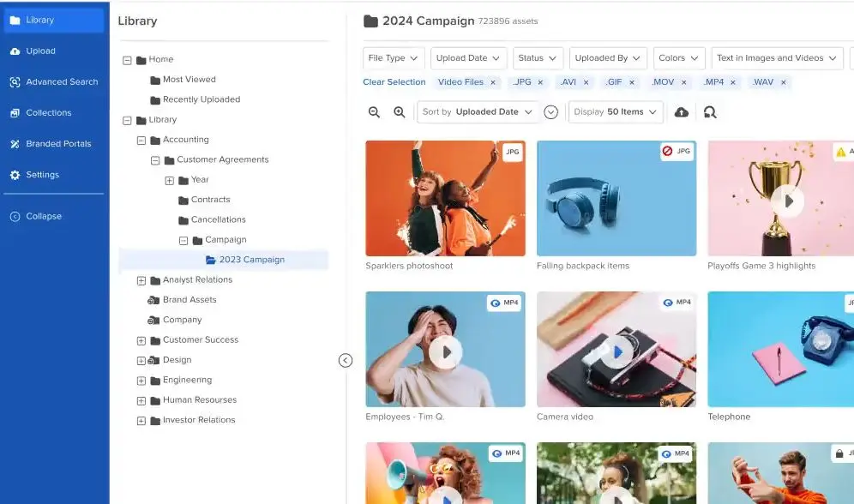
Task: Click the zoom out magnifier icon
Action: [374, 112]
